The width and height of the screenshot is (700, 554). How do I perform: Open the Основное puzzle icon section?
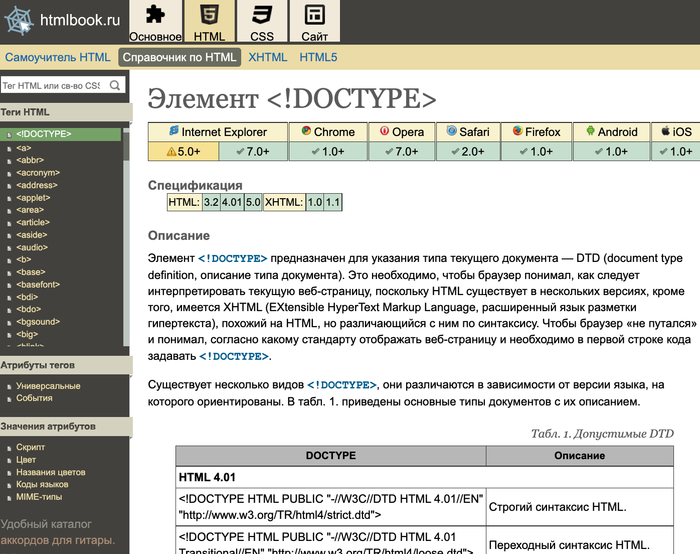pos(155,14)
